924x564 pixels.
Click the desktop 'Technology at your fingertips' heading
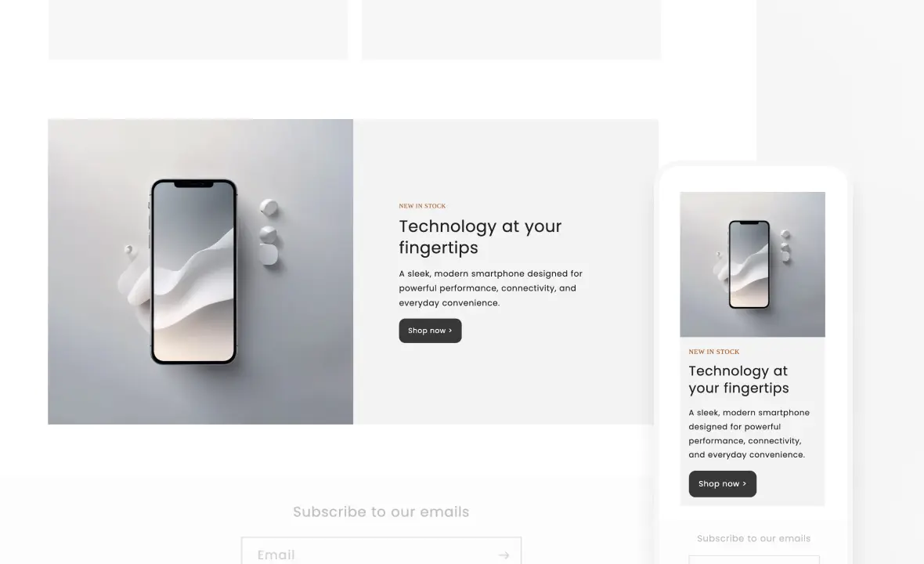click(x=480, y=237)
